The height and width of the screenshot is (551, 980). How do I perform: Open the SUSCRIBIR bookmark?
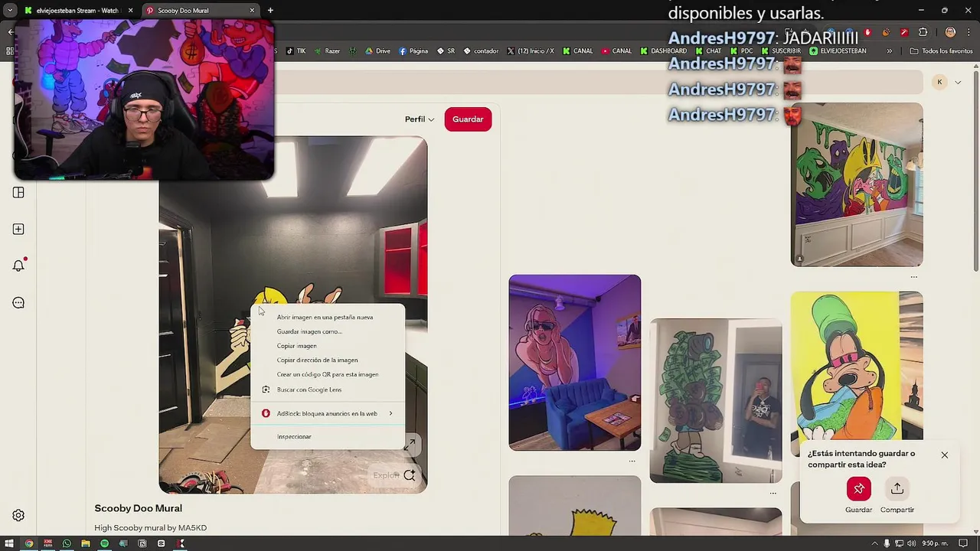point(781,51)
